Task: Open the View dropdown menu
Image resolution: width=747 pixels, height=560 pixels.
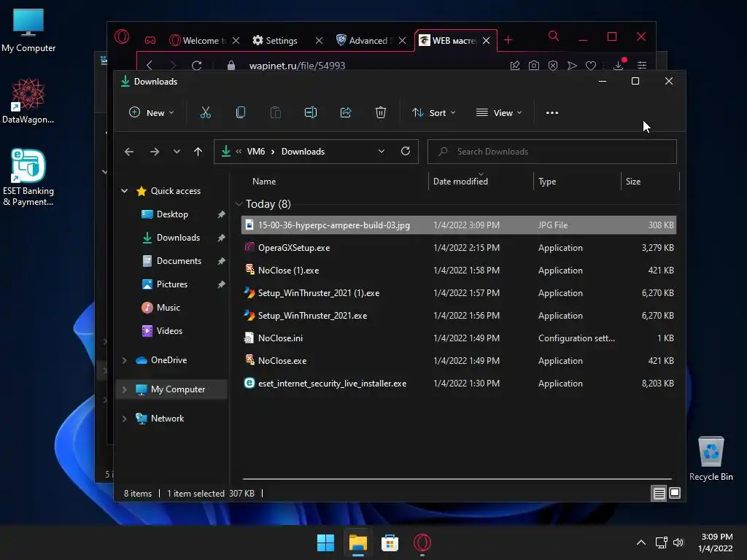Action: click(x=499, y=113)
